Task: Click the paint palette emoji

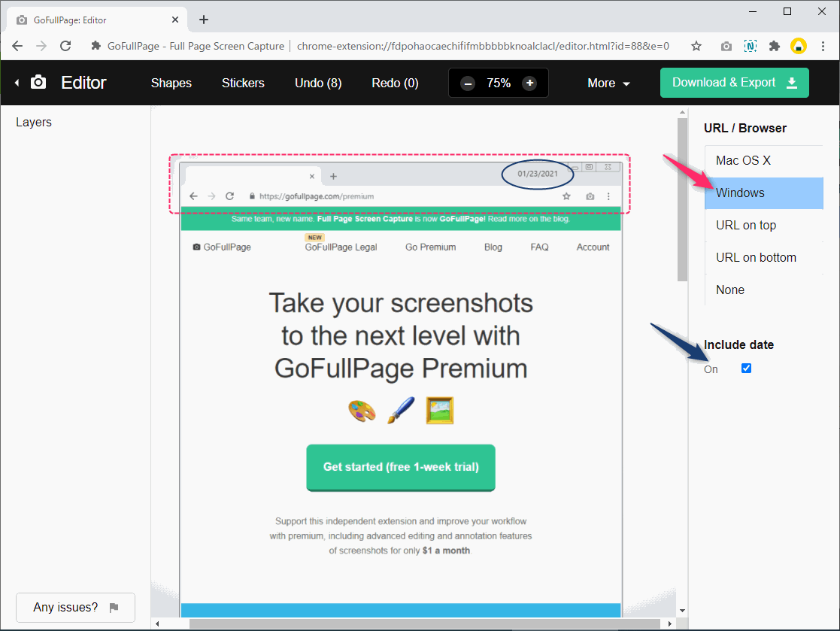Action: pos(362,411)
